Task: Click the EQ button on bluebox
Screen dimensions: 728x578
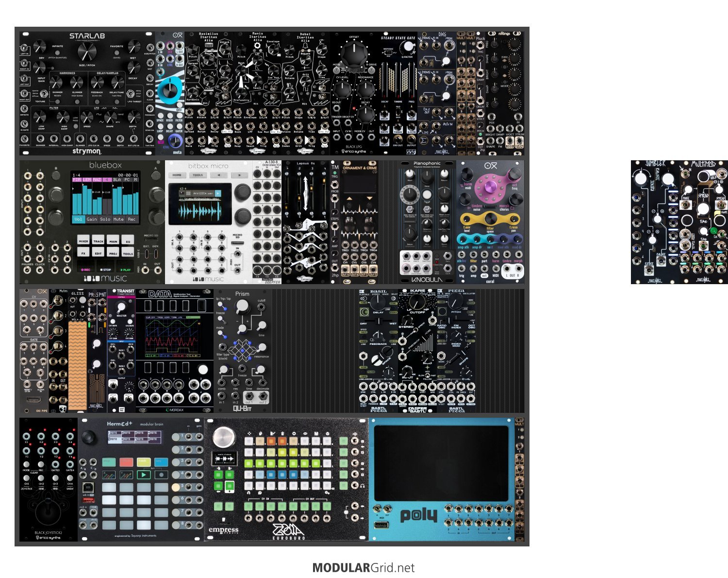Action: (x=128, y=239)
